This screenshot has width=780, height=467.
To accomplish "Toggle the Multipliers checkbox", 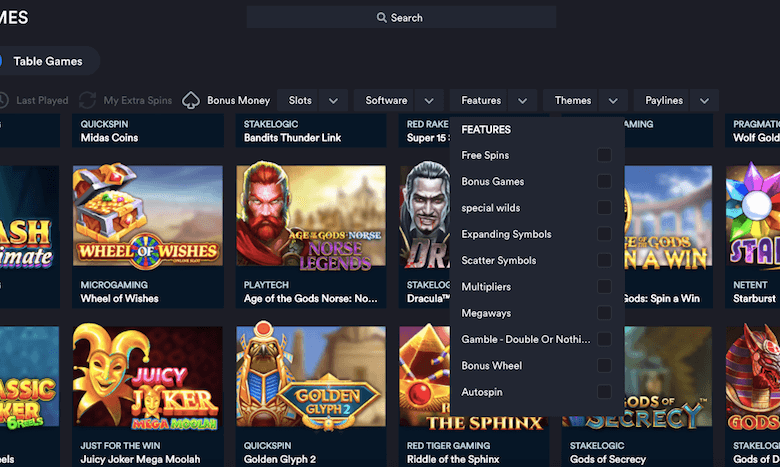I will [x=604, y=286].
